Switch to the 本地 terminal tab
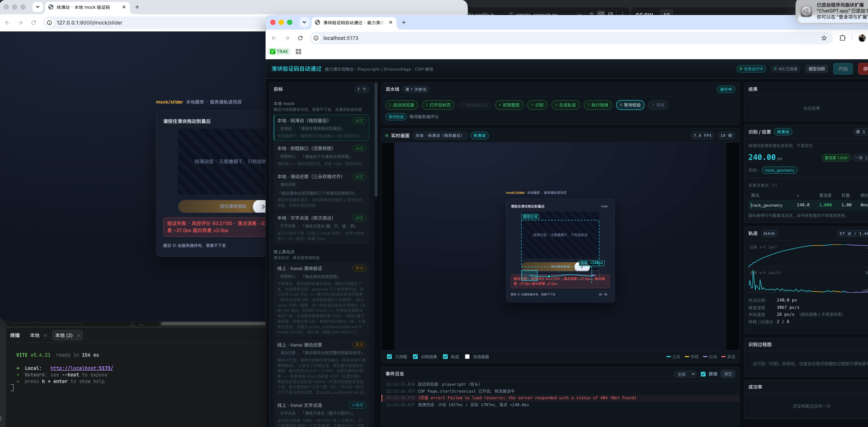868x427 pixels. point(35,336)
